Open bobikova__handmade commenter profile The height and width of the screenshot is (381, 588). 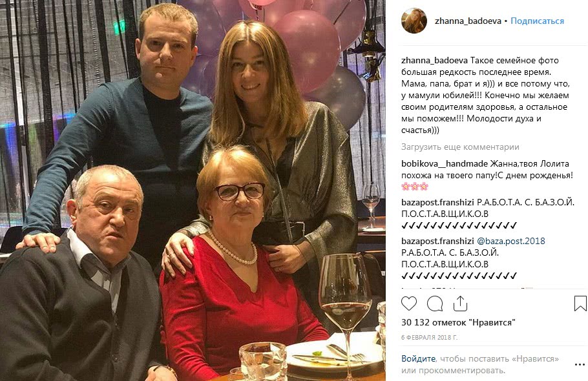click(x=445, y=164)
